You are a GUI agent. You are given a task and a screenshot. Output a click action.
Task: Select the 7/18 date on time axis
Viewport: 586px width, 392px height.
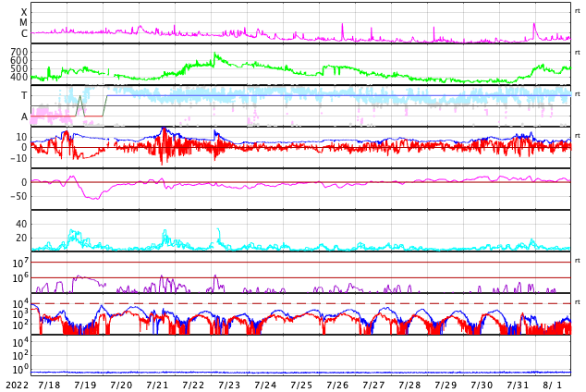[x=49, y=385]
